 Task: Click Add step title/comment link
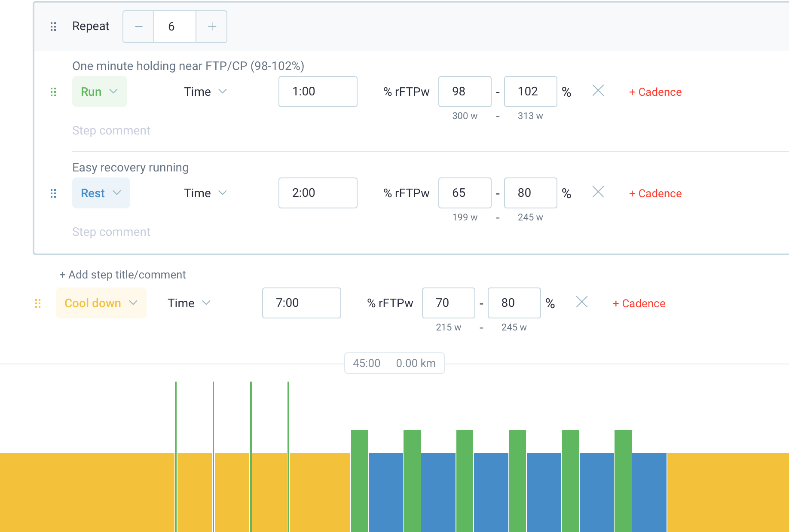(x=122, y=275)
